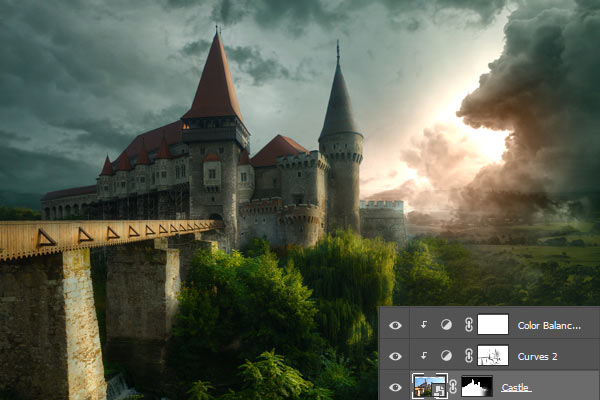Click the Curves 2 clipping arrow icon
Image resolution: width=600 pixels, height=400 pixels.
424,356
